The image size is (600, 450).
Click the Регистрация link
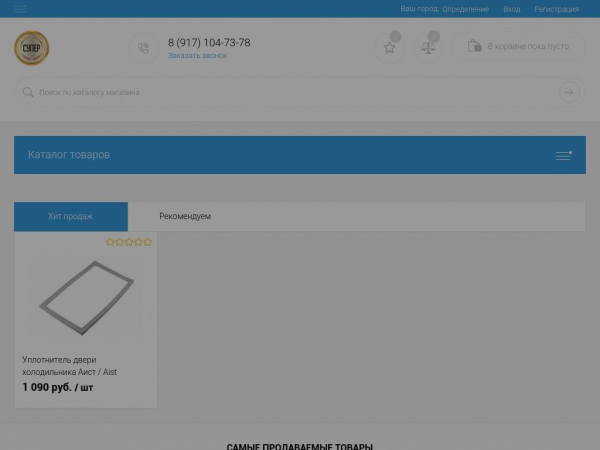click(x=556, y=9)
